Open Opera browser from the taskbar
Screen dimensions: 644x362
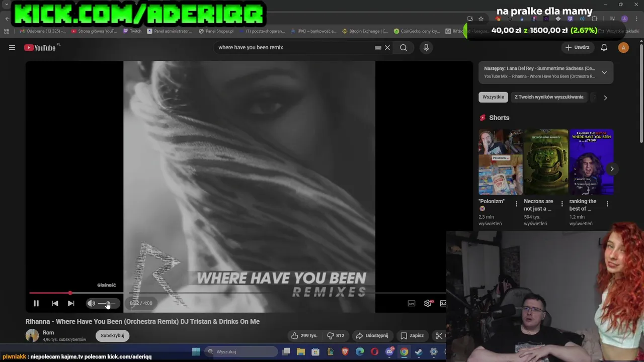coord(374,351)
